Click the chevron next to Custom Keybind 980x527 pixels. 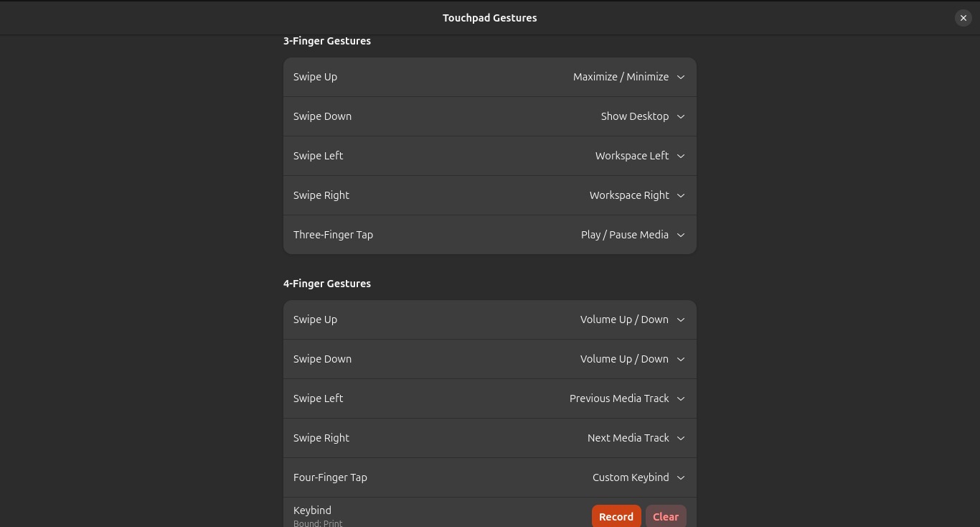coord(681,477)
